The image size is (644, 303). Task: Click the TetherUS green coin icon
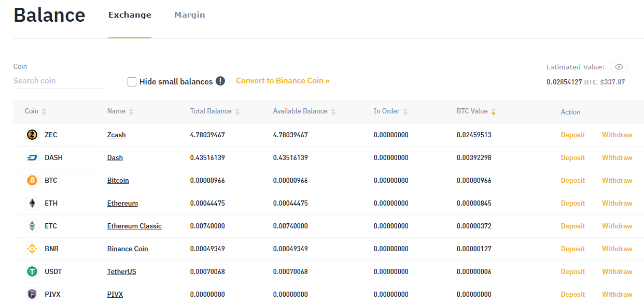[32, 272]
